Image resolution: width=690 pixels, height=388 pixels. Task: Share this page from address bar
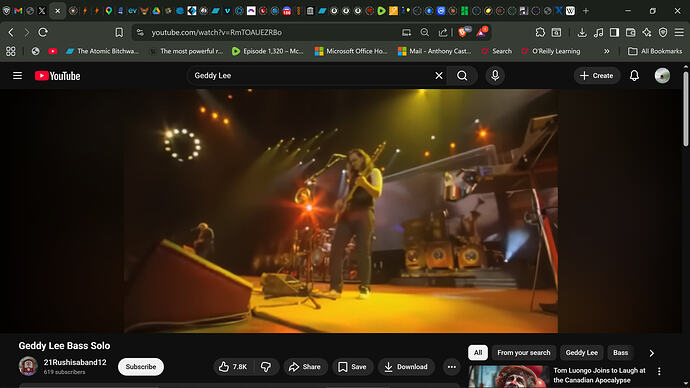(x=443, y=32)
